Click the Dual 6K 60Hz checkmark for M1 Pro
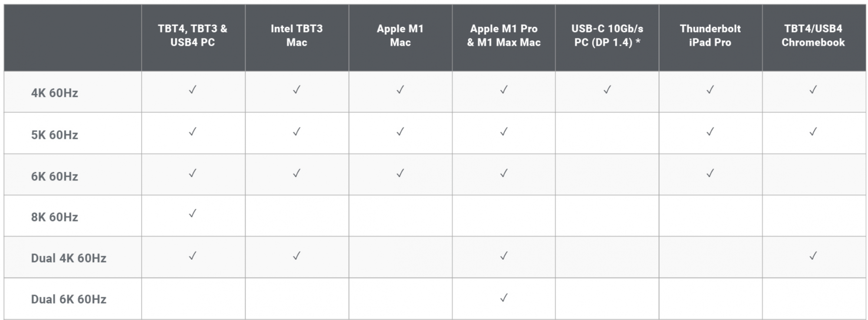Viewport: 868px width, 320px height. [504, 298]
